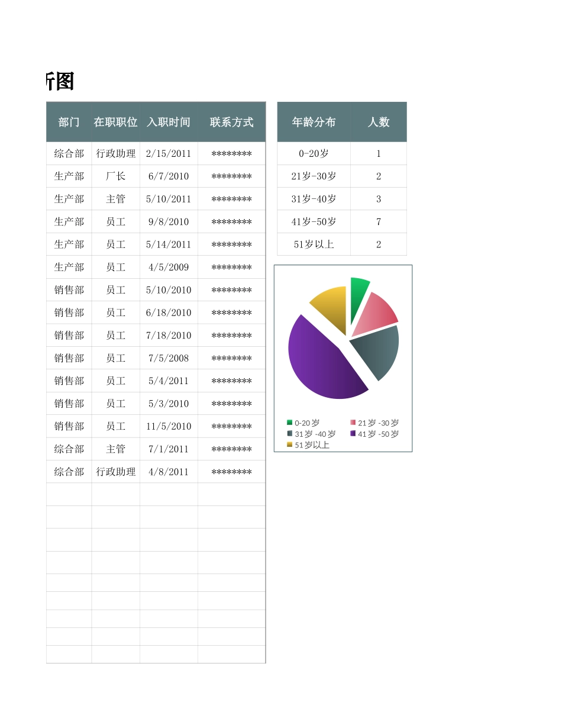Select the date cell 11/5/2010
The width and height of the screenshot is (562, 728).
click(169, 426)
